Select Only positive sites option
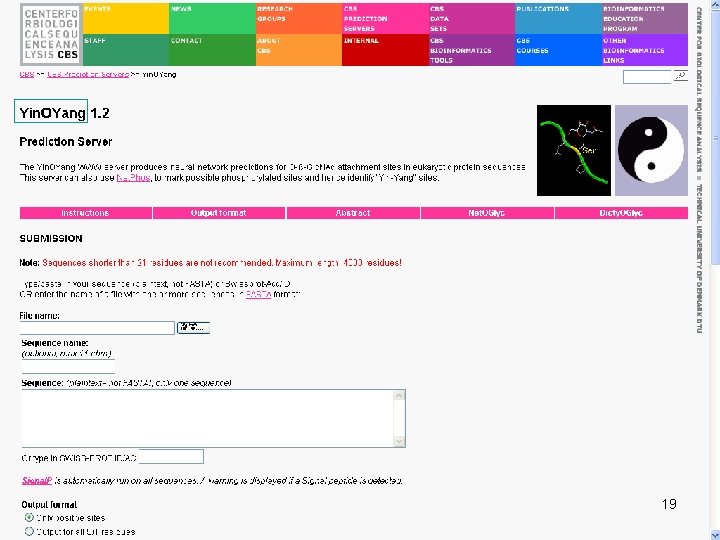Viewport: 720px width, 540px height. click(29, 518)
